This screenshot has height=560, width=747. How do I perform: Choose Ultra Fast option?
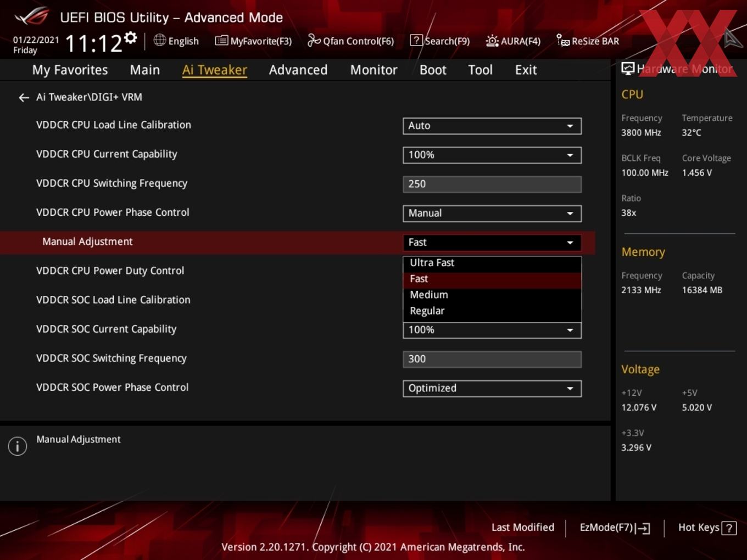492,263
